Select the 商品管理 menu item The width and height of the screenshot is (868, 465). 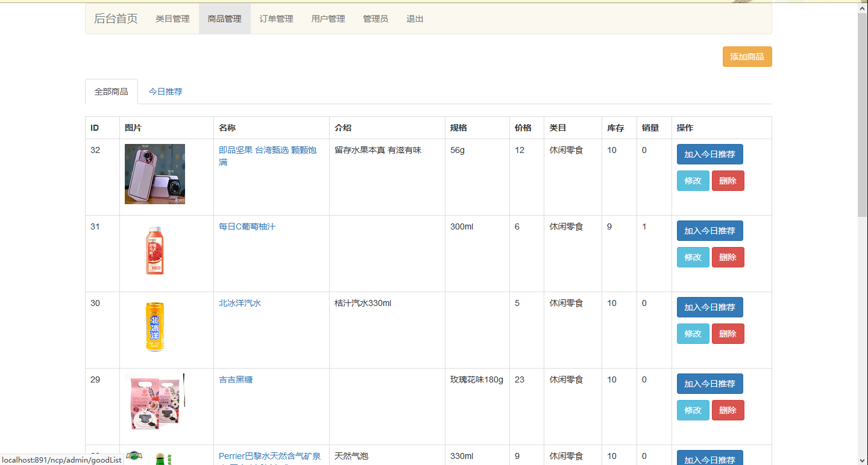(x=225, y=19)
